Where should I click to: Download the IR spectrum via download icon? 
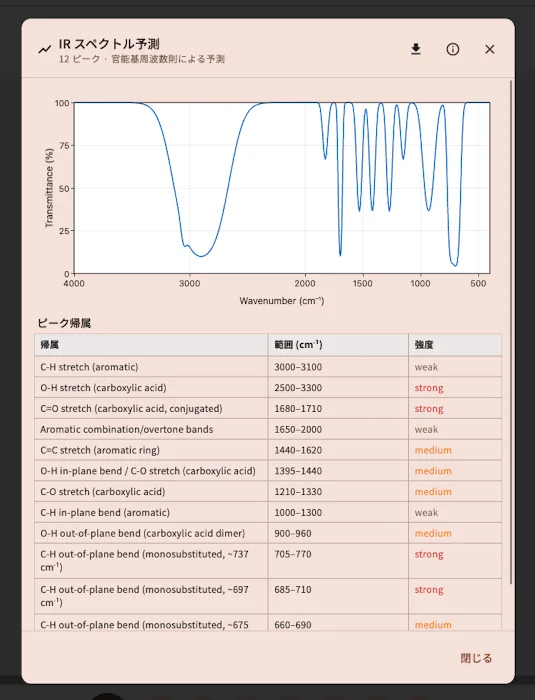coord(416,49)
